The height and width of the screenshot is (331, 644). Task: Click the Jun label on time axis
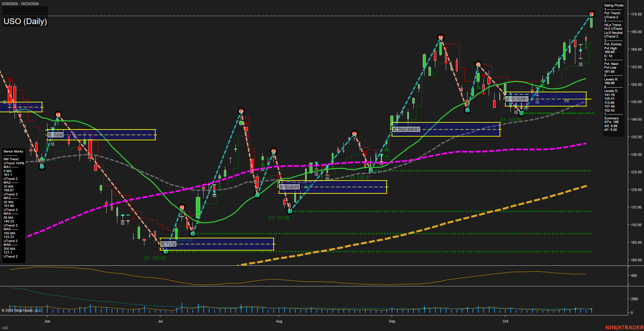point(47,321)
